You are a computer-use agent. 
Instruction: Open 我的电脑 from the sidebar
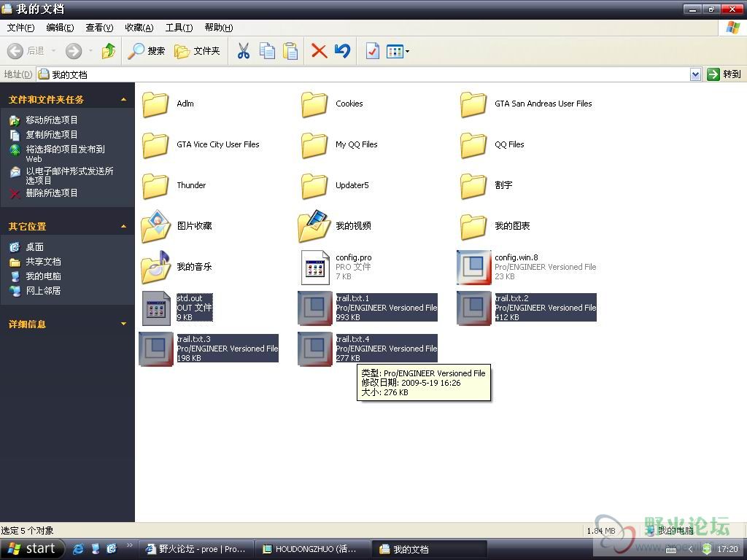pyautogui.click(x=43, y=276)
